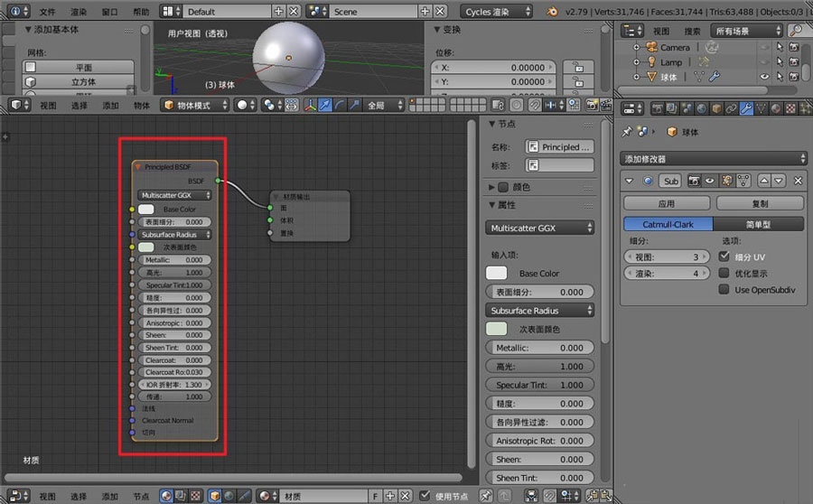Open the Material properties tab with sphere icon
The image size is (813, 504).
776,108
